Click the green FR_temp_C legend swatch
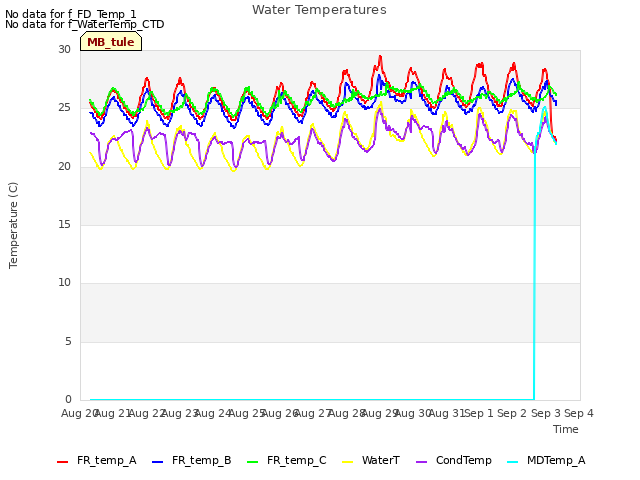Viewport: 640px width, 480px height. pyautogui.click(x=253, y=462)
